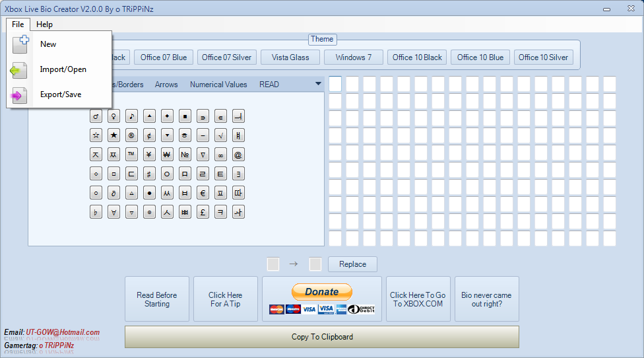This screenshot has height=358, width=644.
Task: Choose Import/Open from the File menu
Action: pyautogui.click(x=59, y=69)
